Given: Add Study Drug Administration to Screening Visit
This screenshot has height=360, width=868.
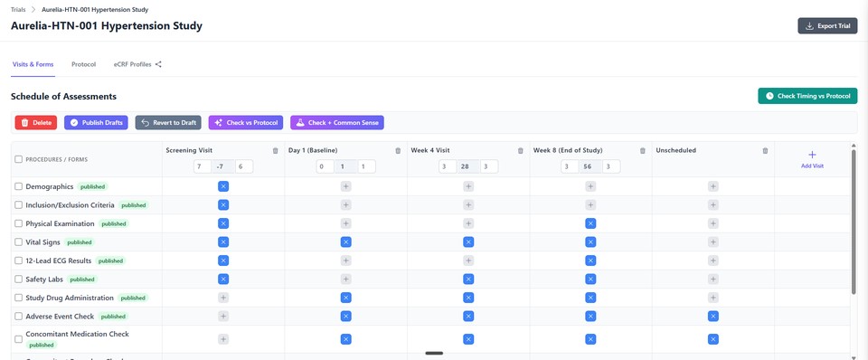Looking at the screenshot, I should tap(223, 298).
